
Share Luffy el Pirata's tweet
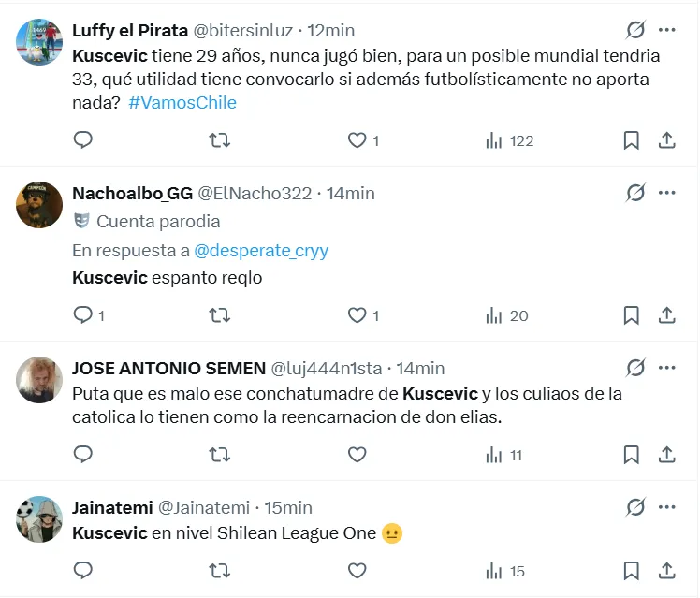(x=667, y=140)
